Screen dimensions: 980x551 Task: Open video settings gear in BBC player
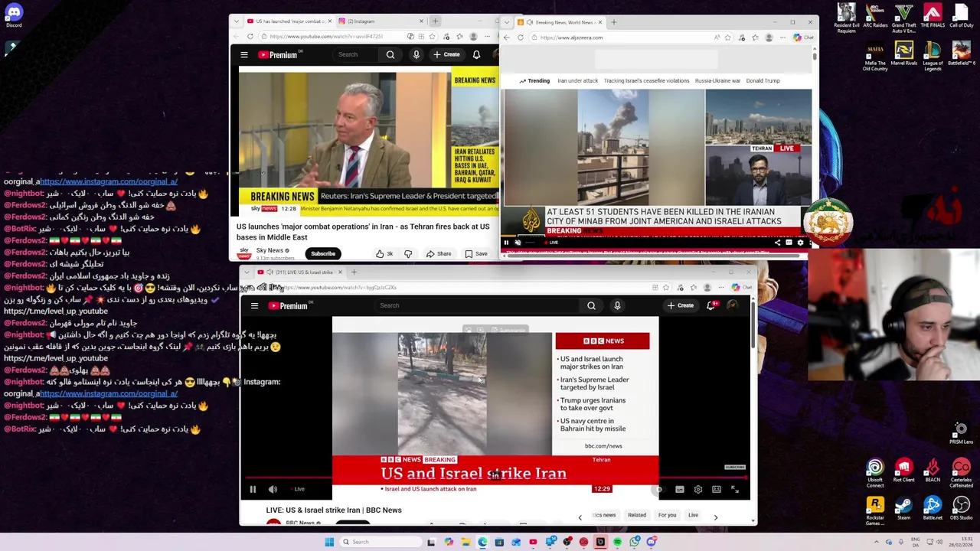click(x=697, y=489)
